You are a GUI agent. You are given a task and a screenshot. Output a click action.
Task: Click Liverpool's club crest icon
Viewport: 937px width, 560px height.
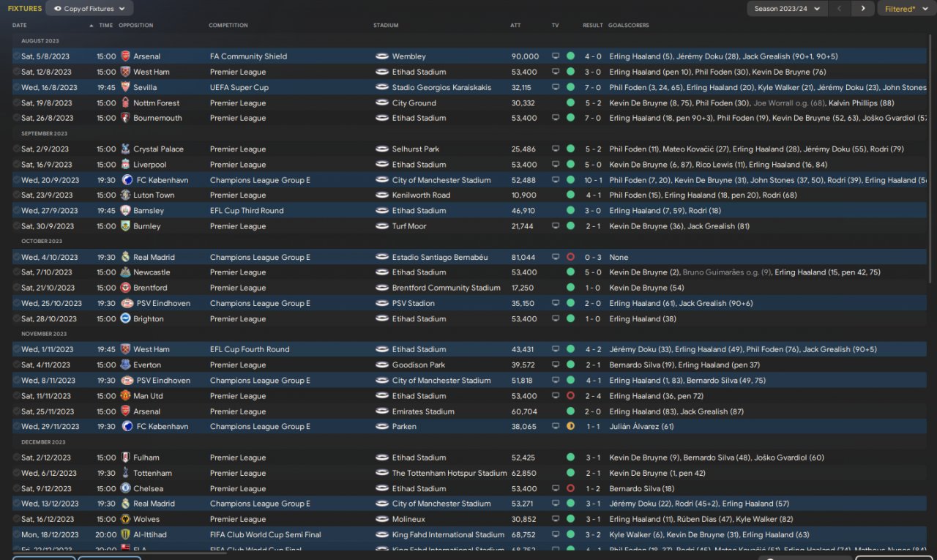[x=125, y=165]
